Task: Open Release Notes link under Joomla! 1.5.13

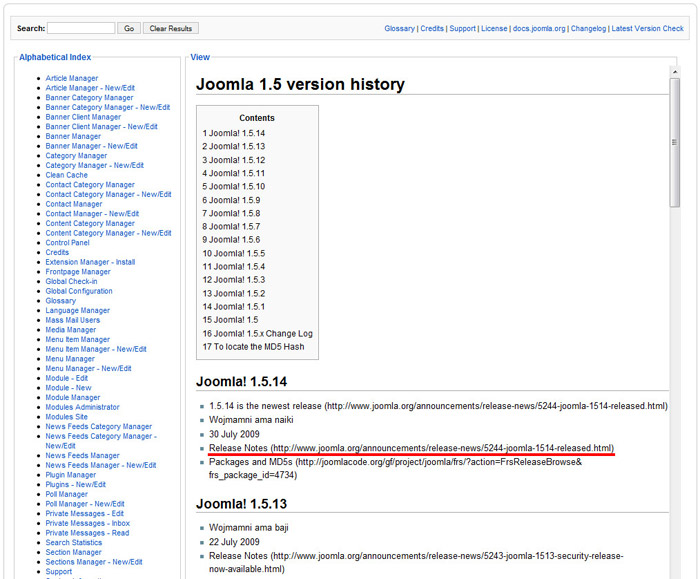Action: click(x=416, y=562)
